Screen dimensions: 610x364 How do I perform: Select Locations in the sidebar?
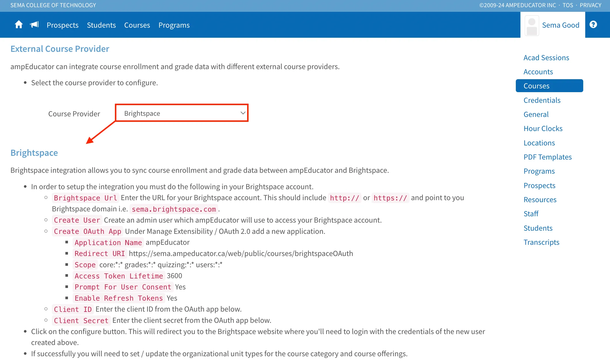(x=539, y=143)
